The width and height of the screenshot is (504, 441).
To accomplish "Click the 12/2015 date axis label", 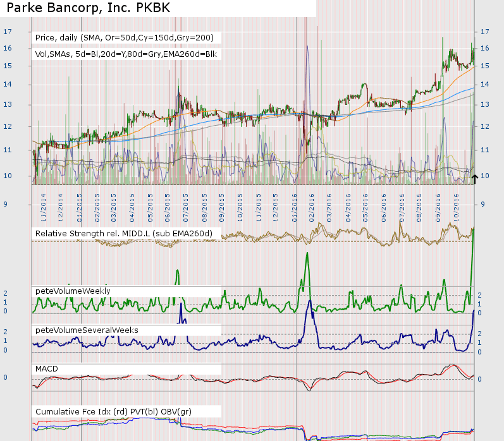I will point(275,208).
